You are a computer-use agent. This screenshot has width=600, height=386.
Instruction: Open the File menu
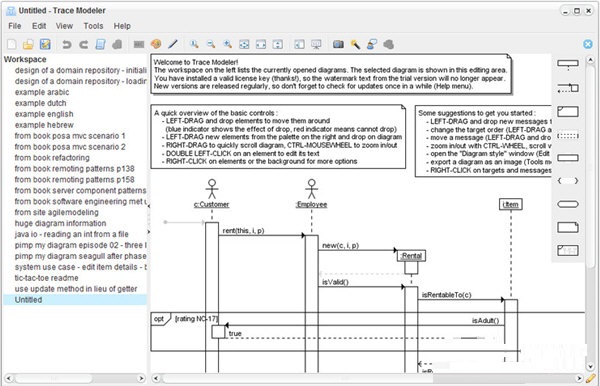15,26
